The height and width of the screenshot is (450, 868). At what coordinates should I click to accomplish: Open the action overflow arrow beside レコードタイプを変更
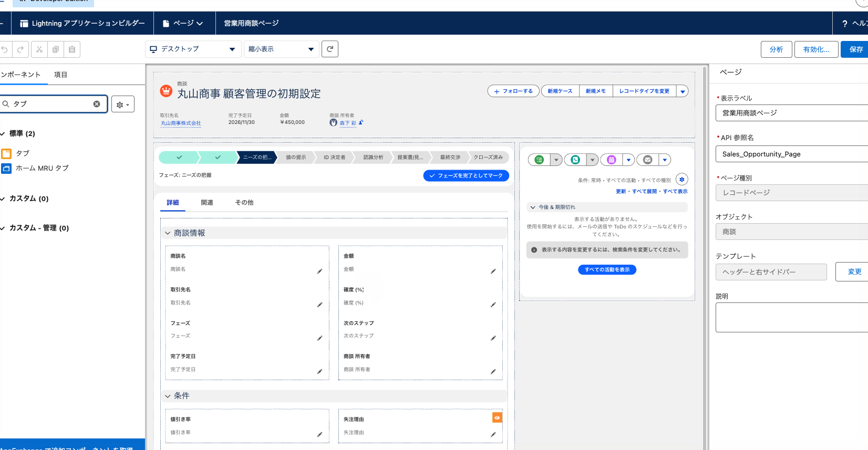click(x=683, y=91)
